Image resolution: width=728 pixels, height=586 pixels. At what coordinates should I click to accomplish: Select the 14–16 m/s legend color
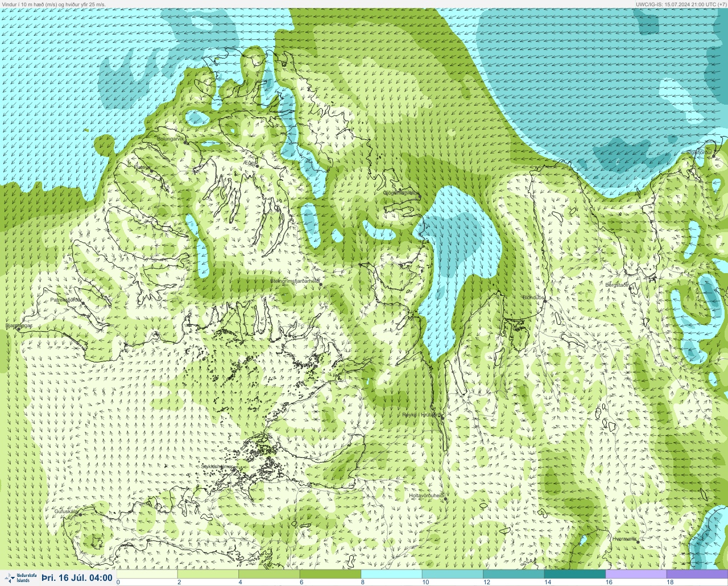pos(574,574)
